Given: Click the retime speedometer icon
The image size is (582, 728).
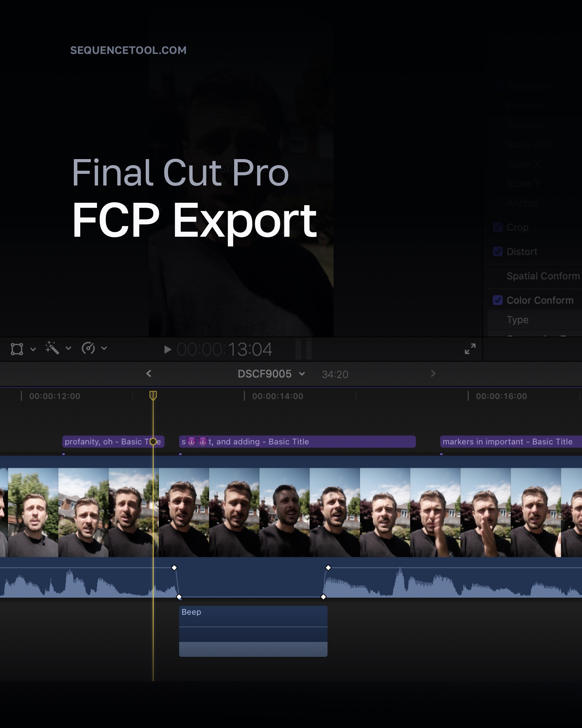Looking at the screenshot, I should (88, 348).
